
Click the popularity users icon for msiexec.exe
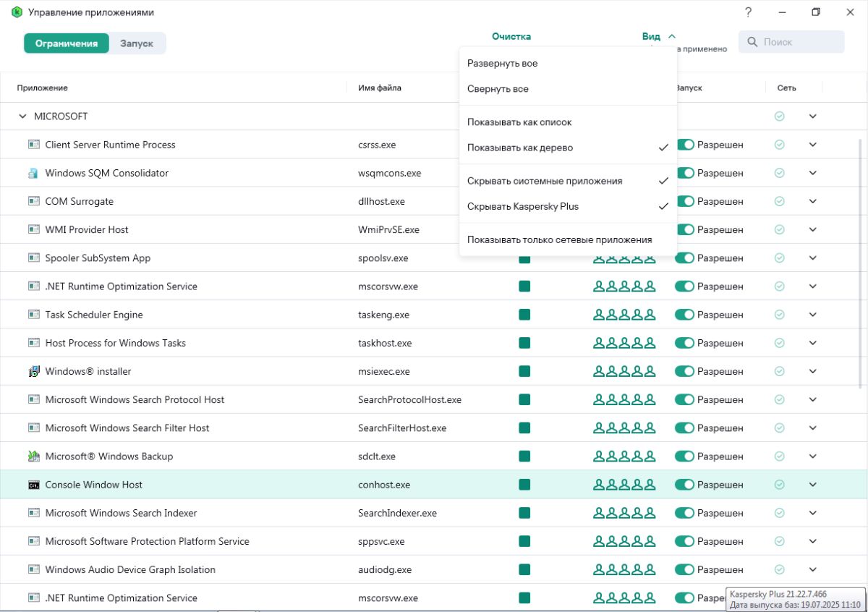coord(624,372)
